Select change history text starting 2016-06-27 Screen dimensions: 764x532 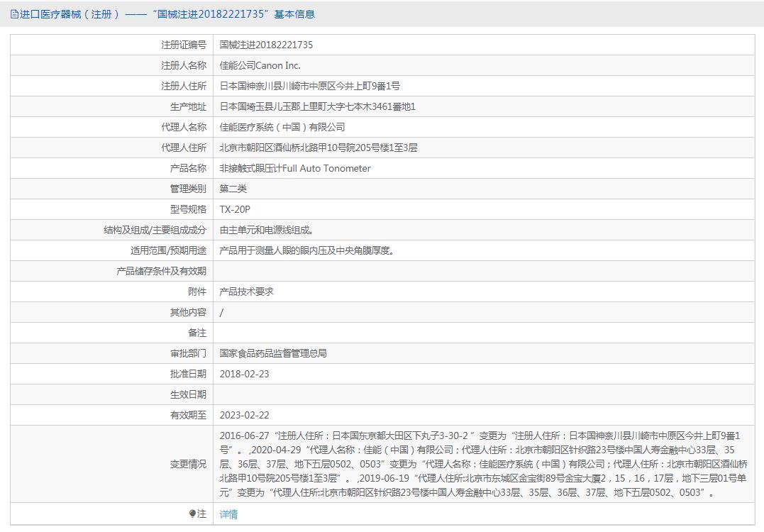[483, 464]
